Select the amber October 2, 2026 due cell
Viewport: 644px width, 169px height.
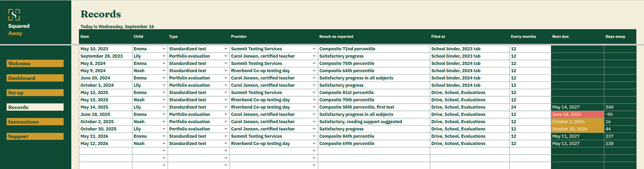[577, 122]
